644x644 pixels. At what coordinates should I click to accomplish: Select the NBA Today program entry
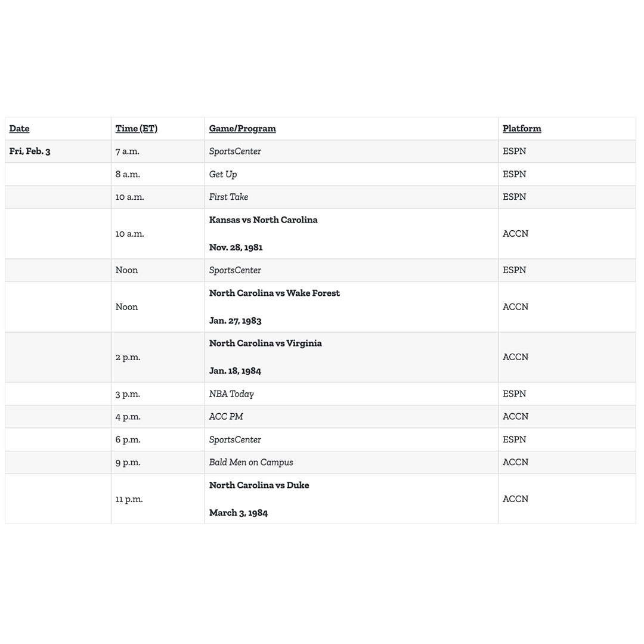(x=231, y=394)
